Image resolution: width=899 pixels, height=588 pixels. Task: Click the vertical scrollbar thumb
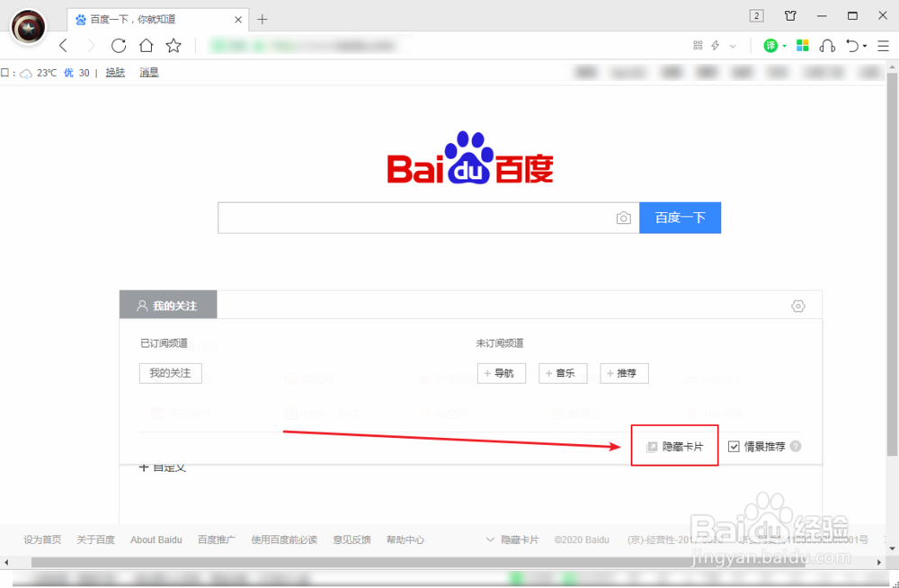click(x=892, y=264)
